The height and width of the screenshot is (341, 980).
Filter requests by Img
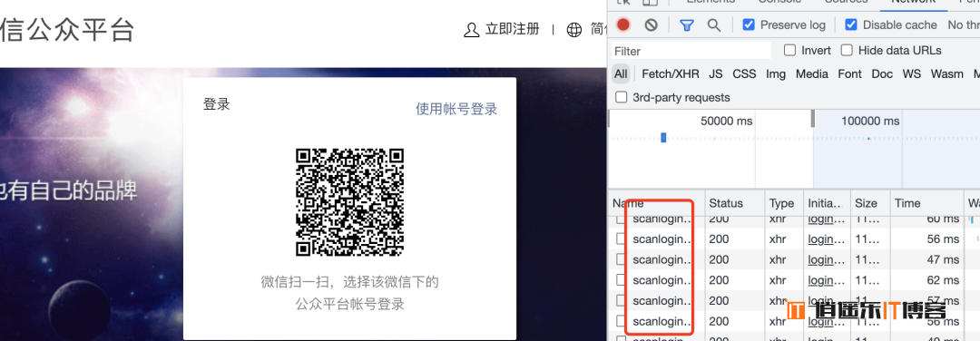coord(776,73)
